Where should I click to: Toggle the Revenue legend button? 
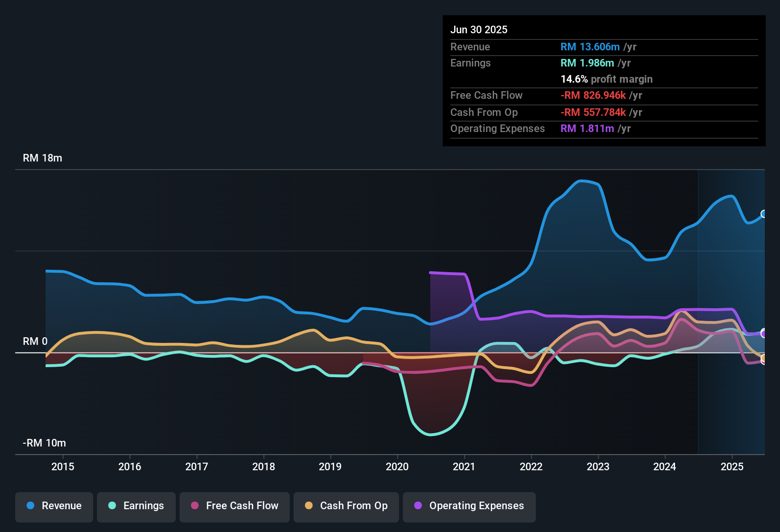pos(54,506)
